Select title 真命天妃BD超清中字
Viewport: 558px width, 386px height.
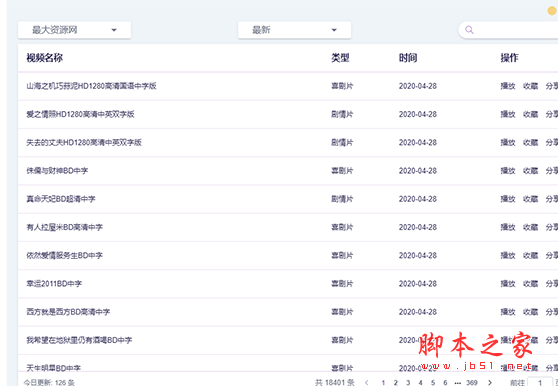click(61, 199)
